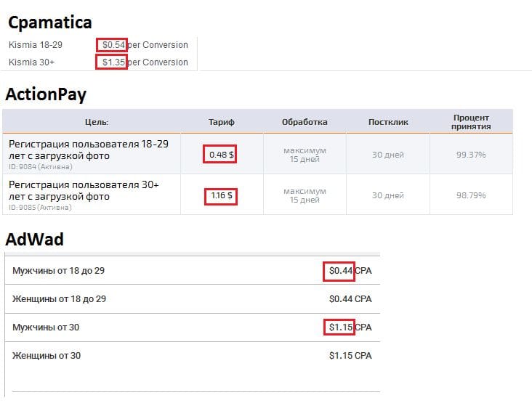Viewport: 532px width, 411px height.
Task: Select 'Регистрация пользователя 30+ лет' goal text
Action: point(84,190)
